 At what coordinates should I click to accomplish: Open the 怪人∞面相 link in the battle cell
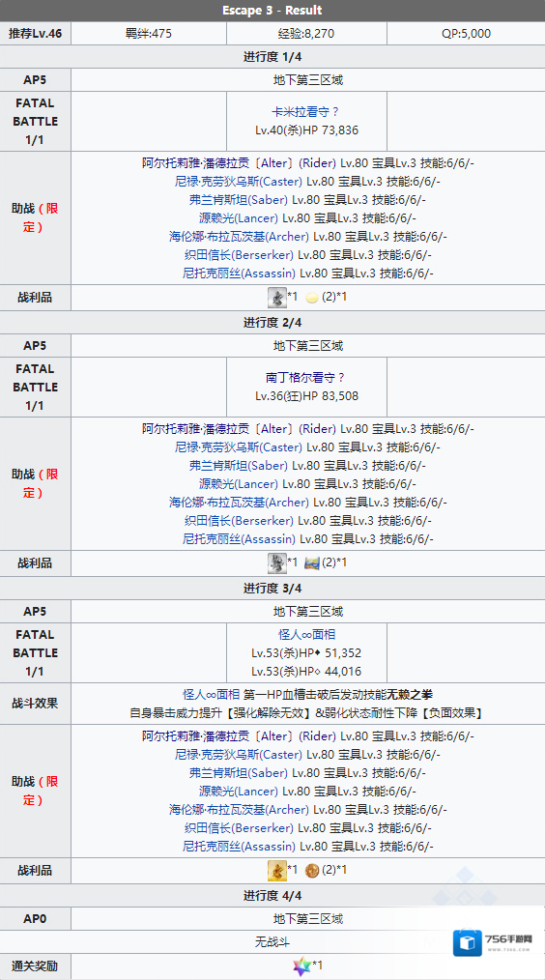pyautogui.click(x=306, y=634)
